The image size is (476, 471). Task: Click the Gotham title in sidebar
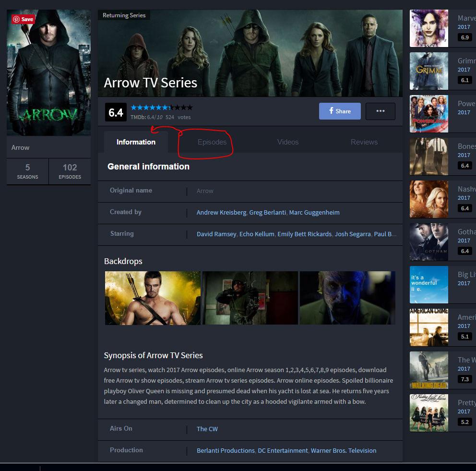(466, 232)
